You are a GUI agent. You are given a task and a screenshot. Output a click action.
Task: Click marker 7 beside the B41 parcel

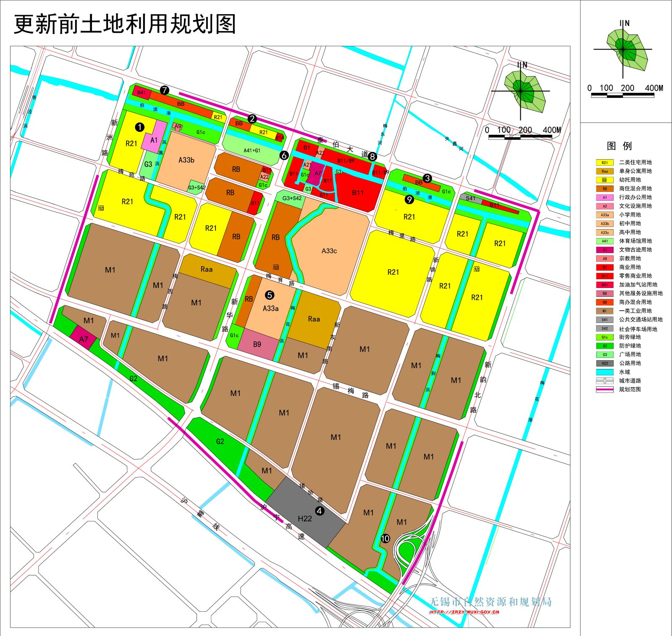pyautogui.click(x=164, y=90)
